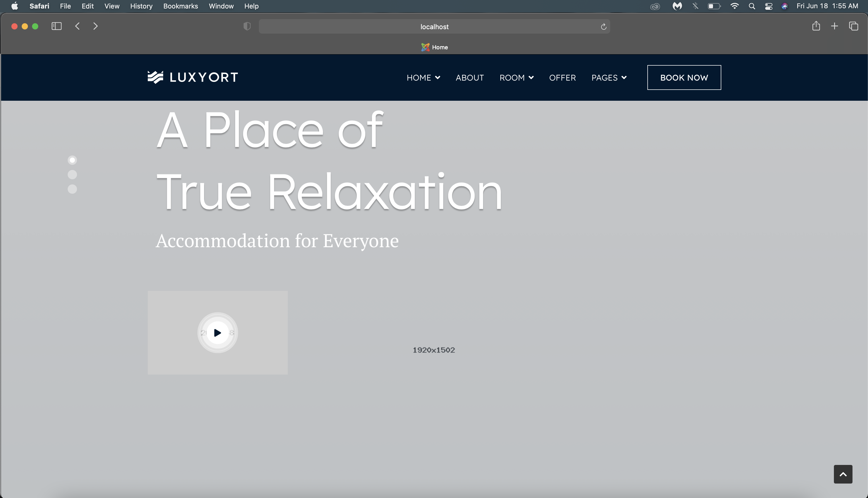The image size is (868, 498).
Task: Open a new tab with plus icon
Action: pyautogui.click(x=834, y=26)
